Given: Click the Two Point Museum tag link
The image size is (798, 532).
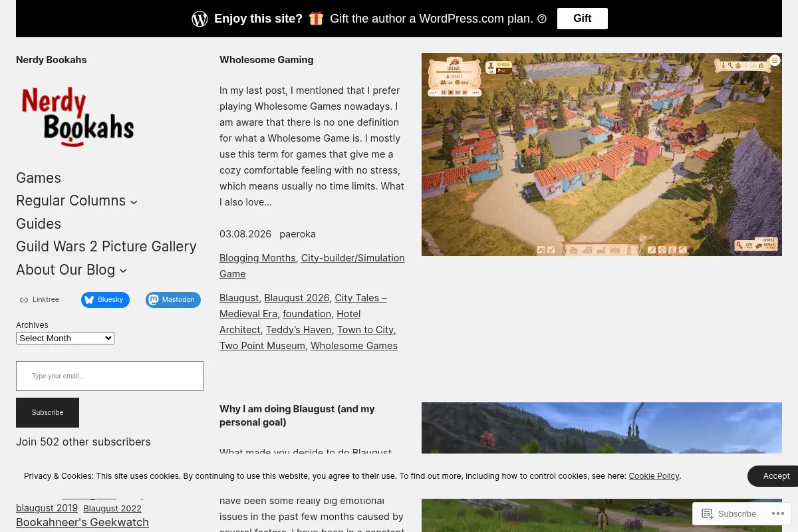Looking at the screenshot, I should pos(262,346).
